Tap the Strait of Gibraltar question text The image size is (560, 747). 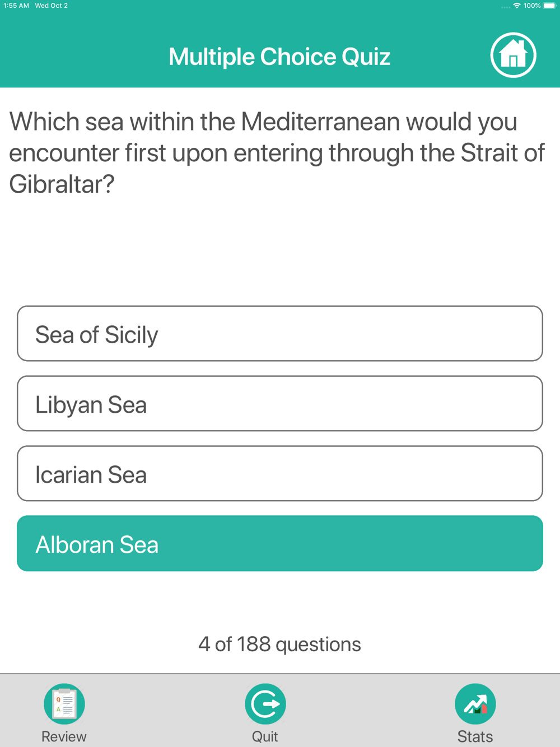[x=277, y=153]
